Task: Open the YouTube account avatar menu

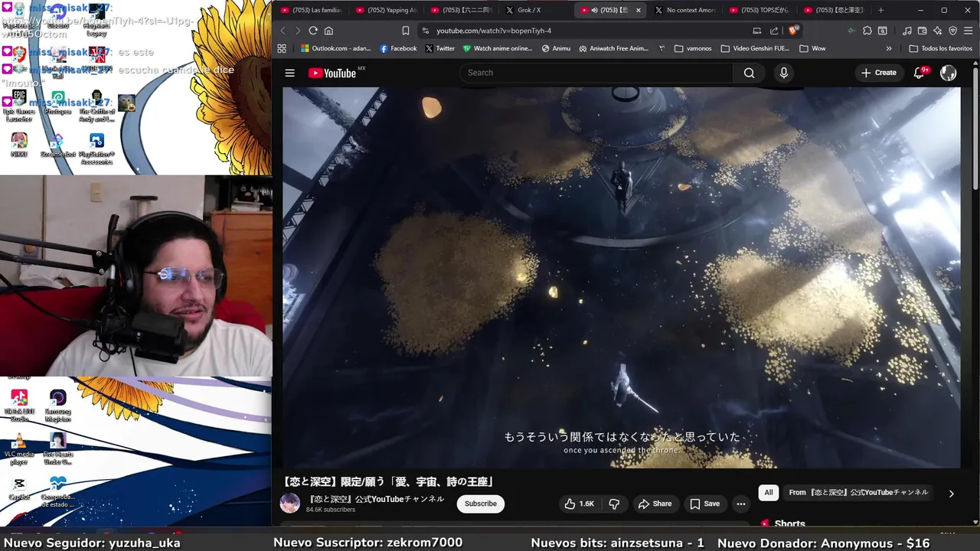Action: pyautogui.click(x=948, y=73)
